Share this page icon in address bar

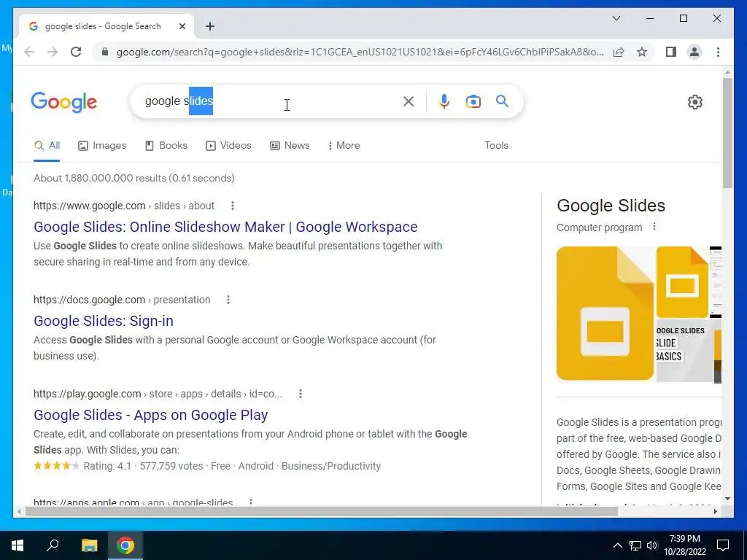click(x=619, y=52)
